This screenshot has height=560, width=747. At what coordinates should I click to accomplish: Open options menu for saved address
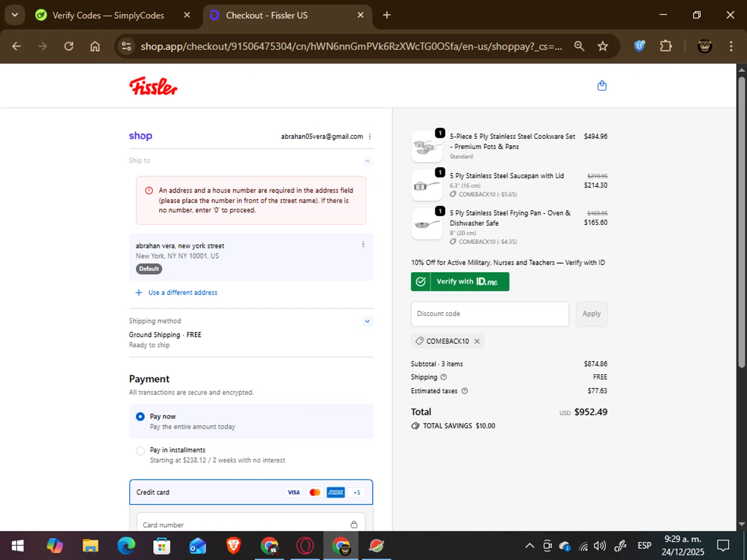pos(363,244)
